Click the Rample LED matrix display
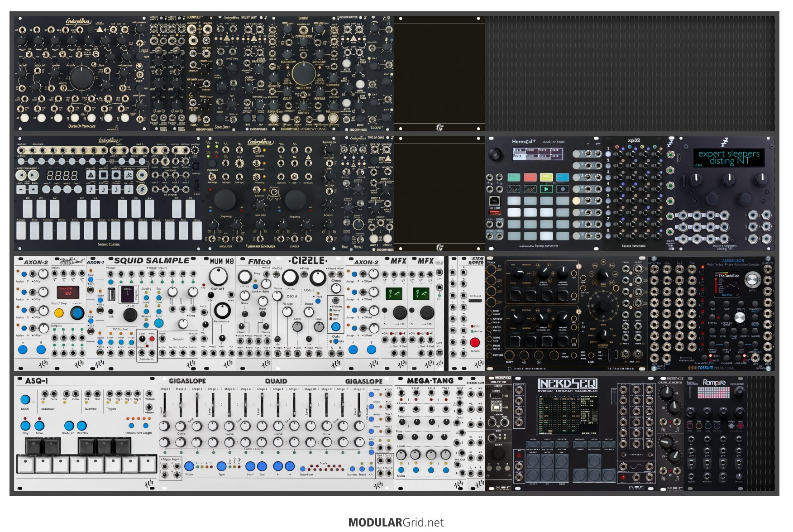The height and width of the screenshot is (532, 793). point(714,392)
